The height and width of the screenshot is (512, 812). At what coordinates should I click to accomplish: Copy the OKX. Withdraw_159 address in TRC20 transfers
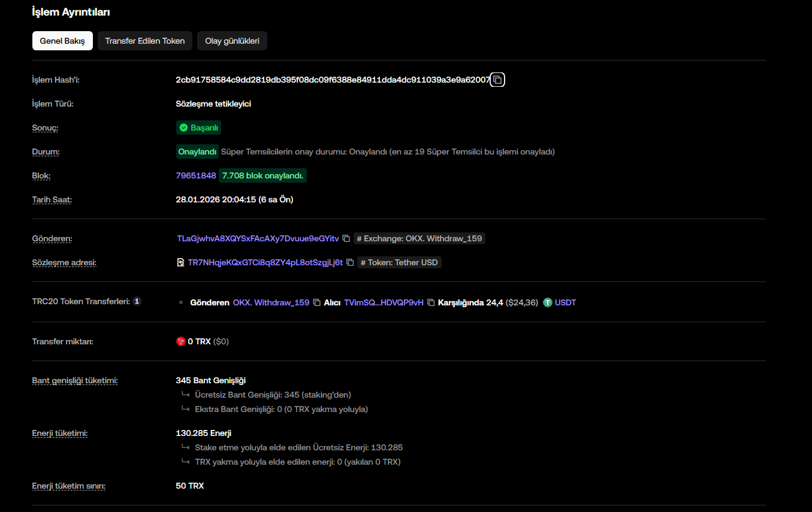tap(317, 302)
